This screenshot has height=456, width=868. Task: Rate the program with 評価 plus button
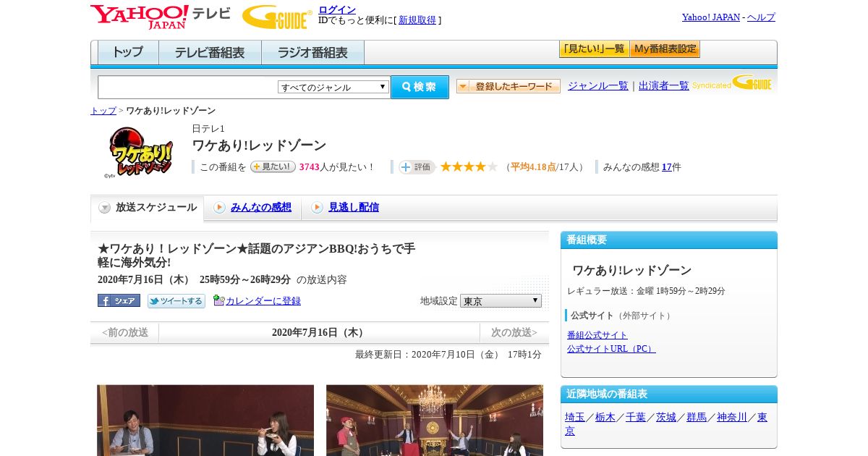417,167
